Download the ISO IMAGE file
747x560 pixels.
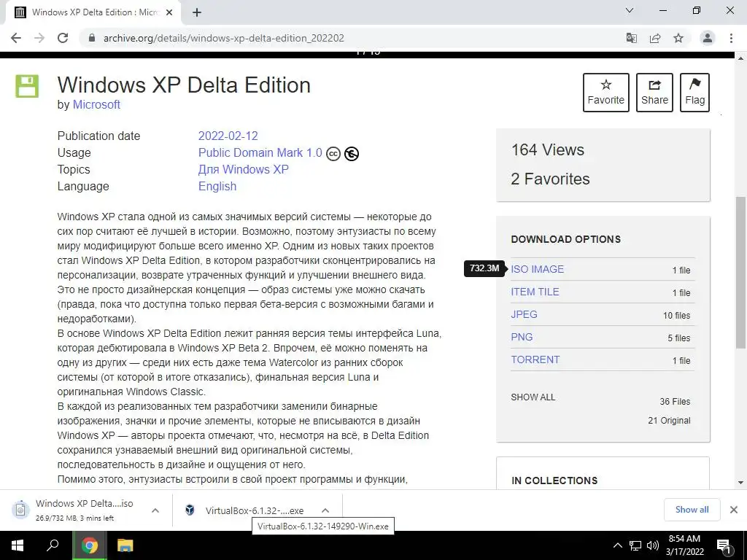[538, 269]
